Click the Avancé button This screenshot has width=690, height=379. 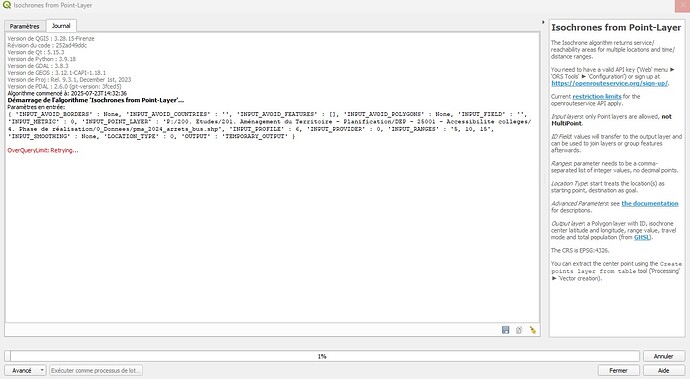point(22,370)
